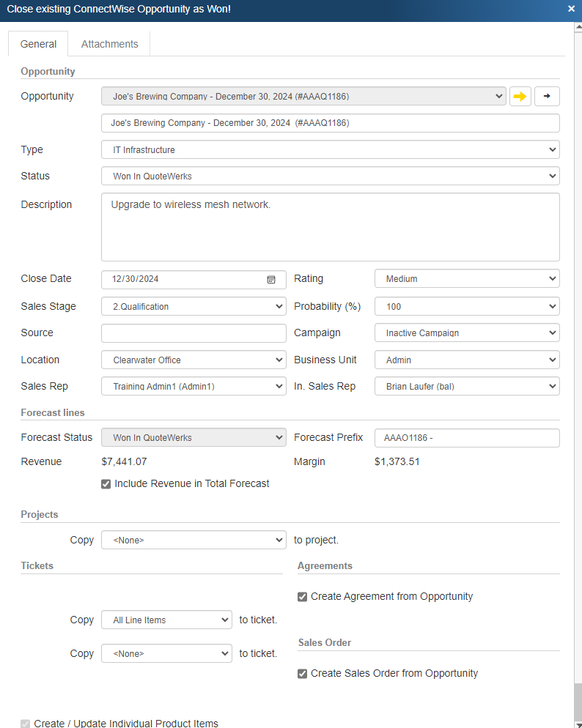This screenshot has height=728, width=582.
Task: Choose a Campaign from the dropdown
Action: [x=466, y=333]
